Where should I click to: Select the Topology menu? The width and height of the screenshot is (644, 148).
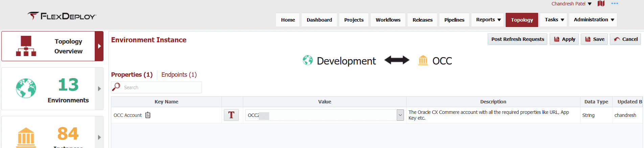point(522,20)
